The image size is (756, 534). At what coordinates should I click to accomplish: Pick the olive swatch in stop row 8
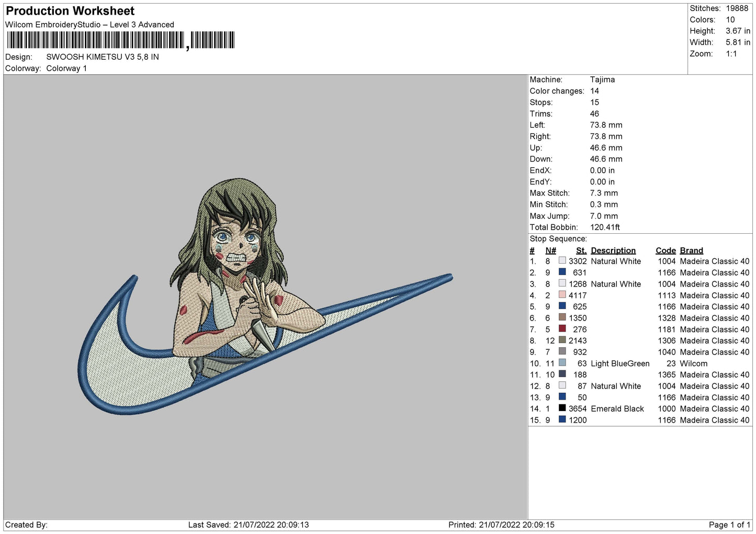pyautogui.click(x=562, y=340)
